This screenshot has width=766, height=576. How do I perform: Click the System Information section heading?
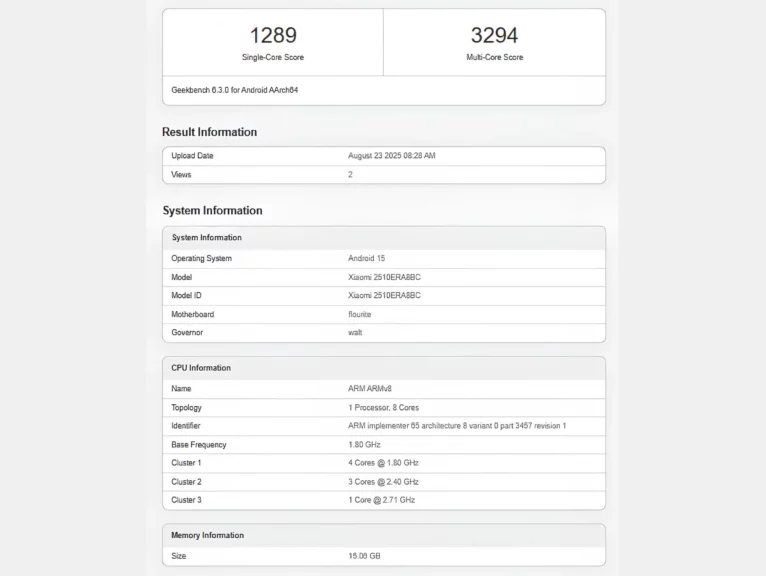[x=212, y=211]
